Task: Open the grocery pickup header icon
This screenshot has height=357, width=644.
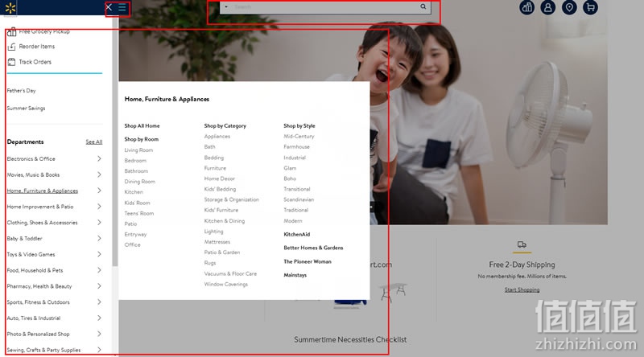Action: (527, 7)
